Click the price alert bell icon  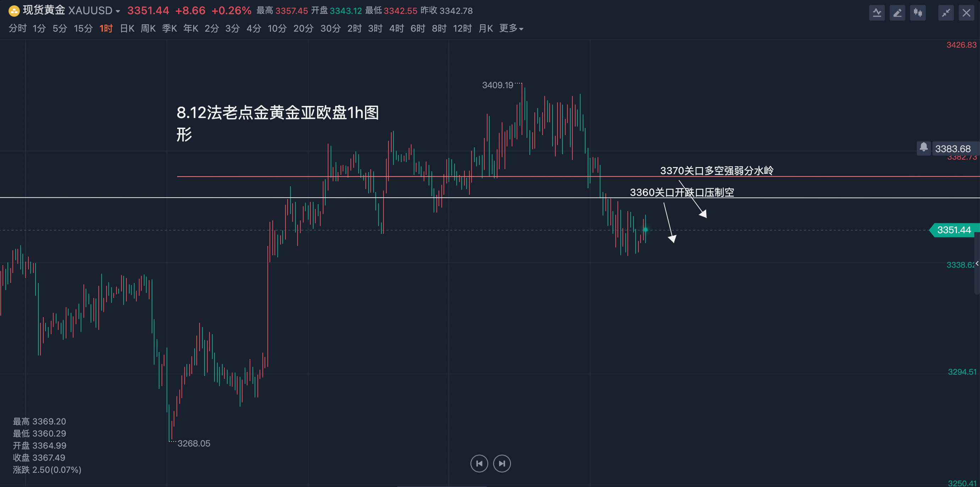pyautogui.click(x=923, y=148)
